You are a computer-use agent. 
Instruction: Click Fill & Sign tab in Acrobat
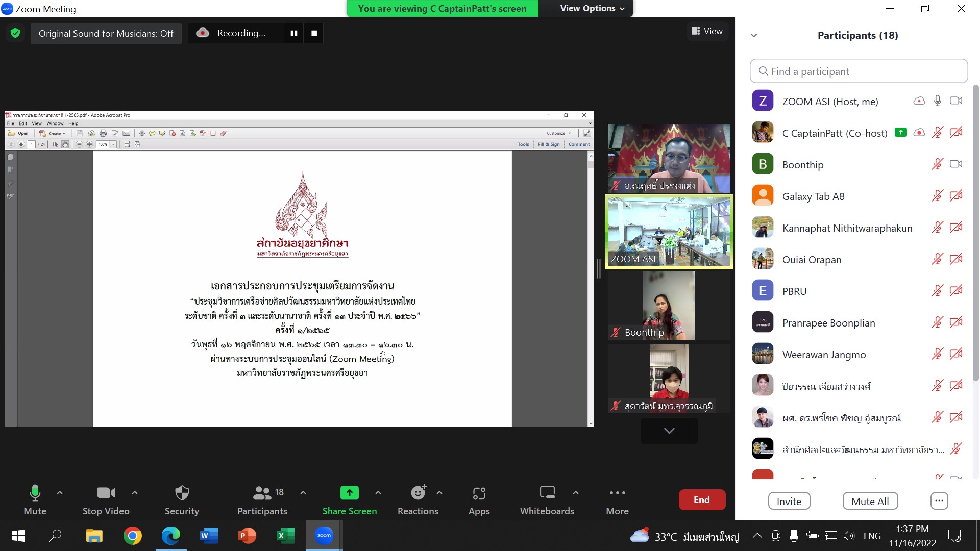coord(549,144)
